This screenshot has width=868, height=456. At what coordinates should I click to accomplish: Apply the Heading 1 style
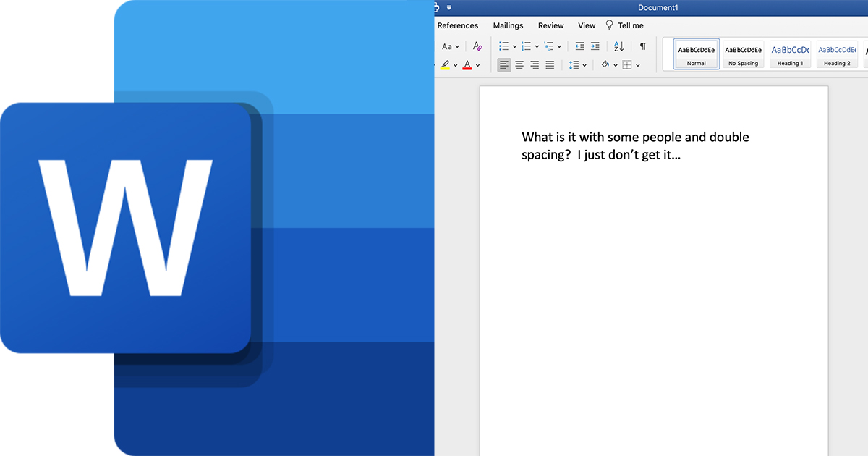790,54
